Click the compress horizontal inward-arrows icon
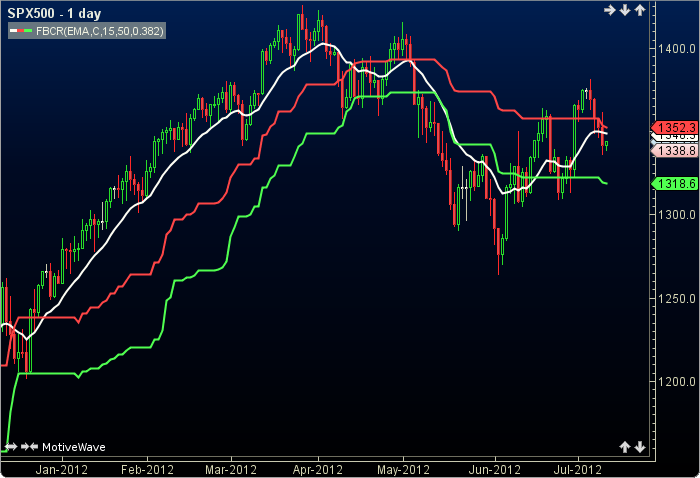This screenshot has width=700, height=478. (29, 447)
